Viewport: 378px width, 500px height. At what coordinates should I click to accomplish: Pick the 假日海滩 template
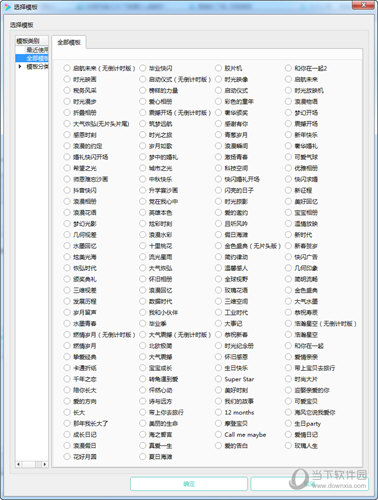218,235
